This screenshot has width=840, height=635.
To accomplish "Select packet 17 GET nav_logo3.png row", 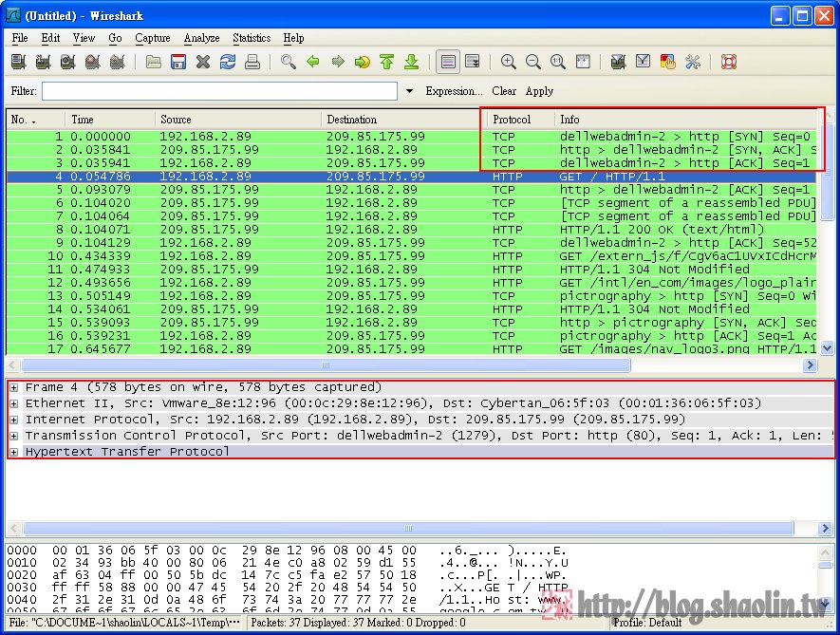I will tap(411, 349).
